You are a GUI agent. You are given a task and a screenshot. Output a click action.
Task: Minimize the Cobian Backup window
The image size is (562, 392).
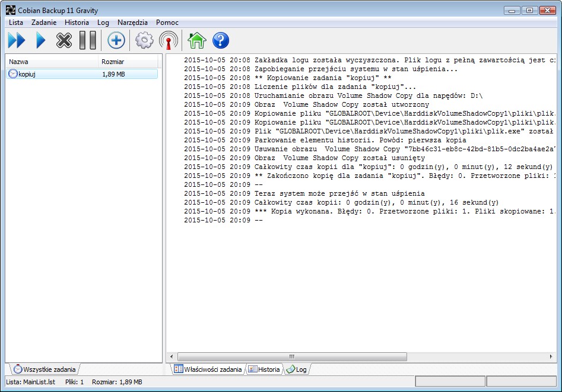tap(512, 11)
